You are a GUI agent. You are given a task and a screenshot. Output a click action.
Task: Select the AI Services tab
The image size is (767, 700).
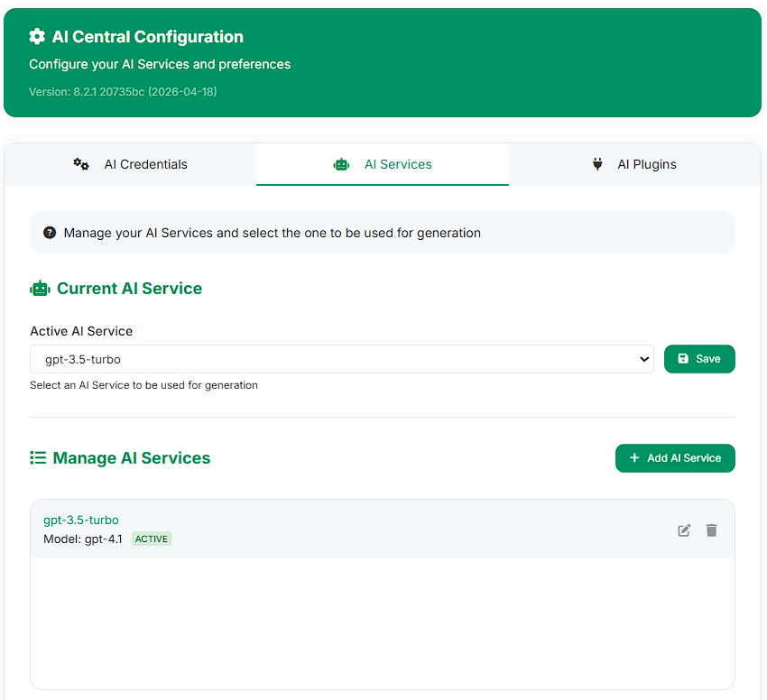pos(383,164)
